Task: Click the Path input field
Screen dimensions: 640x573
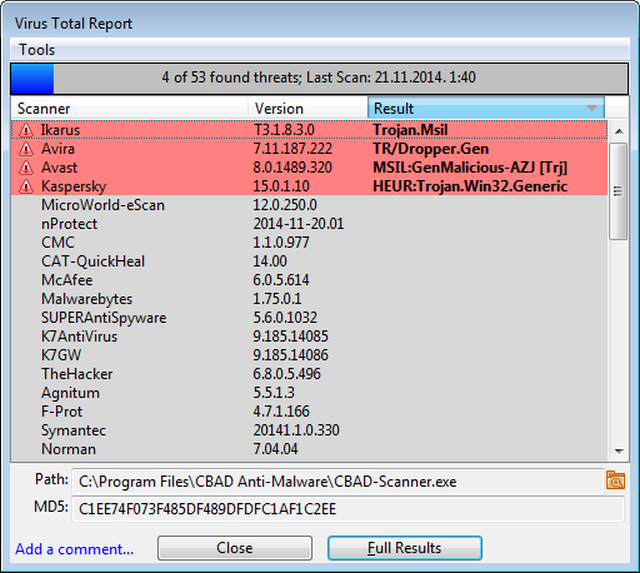Action: tap(338, 482)
